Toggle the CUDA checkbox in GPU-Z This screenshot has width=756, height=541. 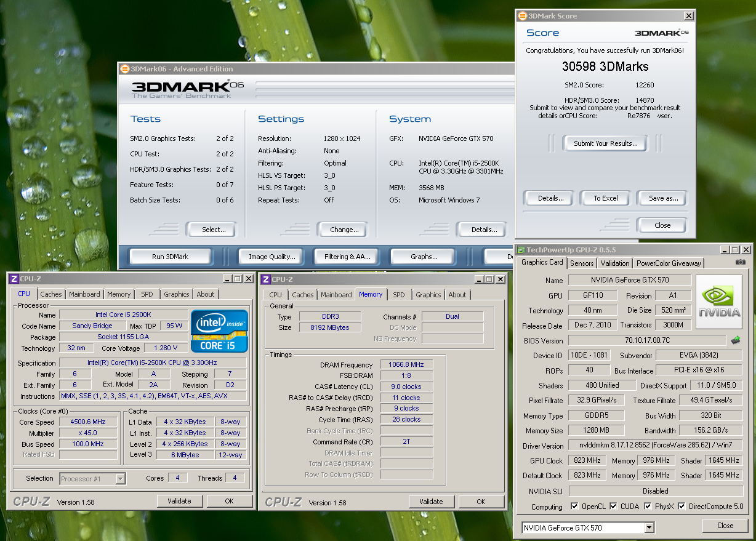(x=613, y=507)
